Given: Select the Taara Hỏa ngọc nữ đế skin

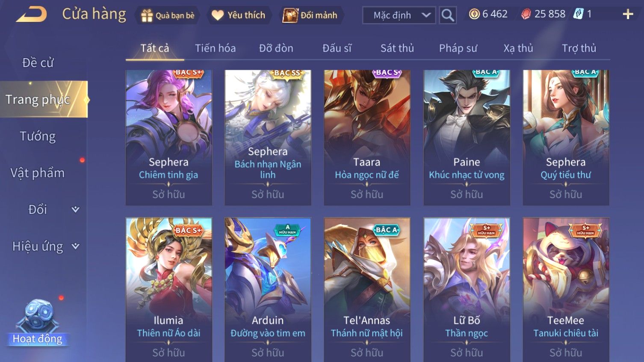Looking at the screenshot, I should pos(367,137).
